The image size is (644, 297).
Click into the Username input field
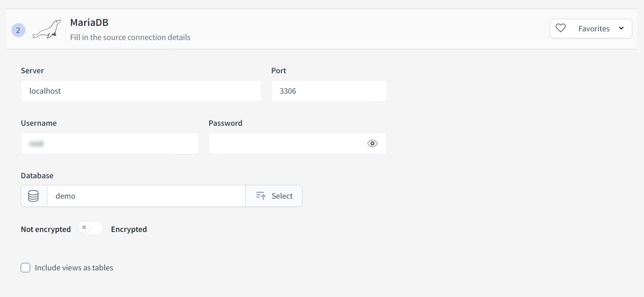110,143
